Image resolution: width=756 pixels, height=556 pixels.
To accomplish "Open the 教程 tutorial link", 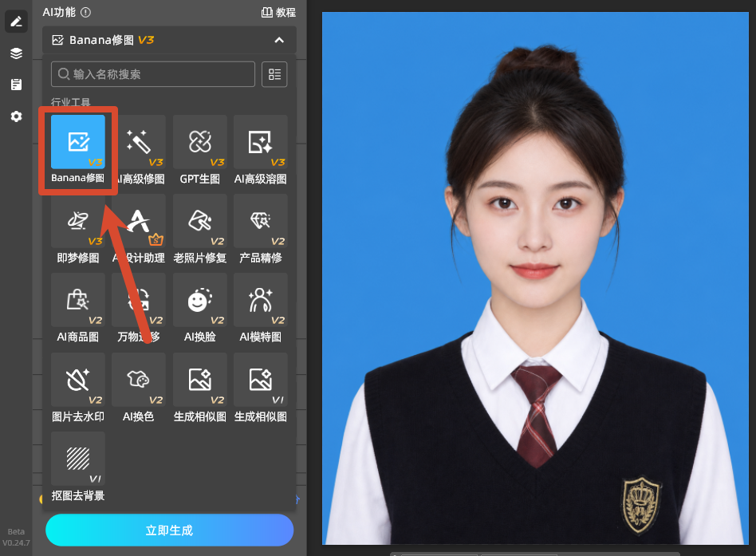I will pyautogui.click(x=278, y=13).
